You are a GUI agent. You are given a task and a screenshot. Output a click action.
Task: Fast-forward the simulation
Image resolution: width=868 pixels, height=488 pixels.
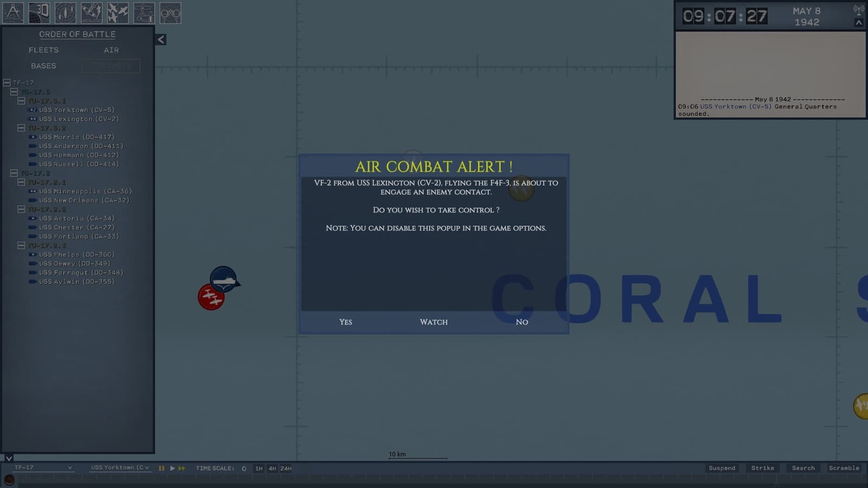click(x=182, y=468)
